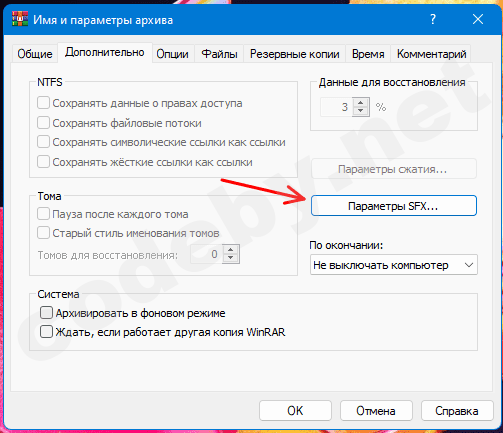Image resolution: width=503 pixels, height=433 pixels.
Task: Open the Резервные копии tab
Action: point(295,54)
